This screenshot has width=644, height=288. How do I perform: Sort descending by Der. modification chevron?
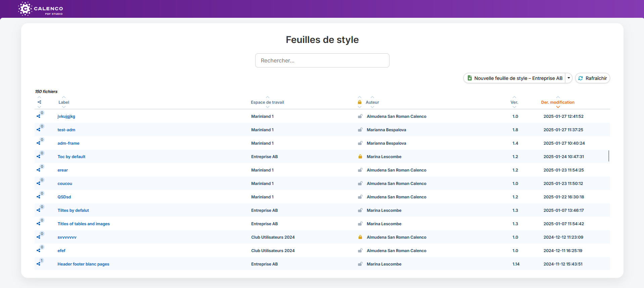(558, 107)
